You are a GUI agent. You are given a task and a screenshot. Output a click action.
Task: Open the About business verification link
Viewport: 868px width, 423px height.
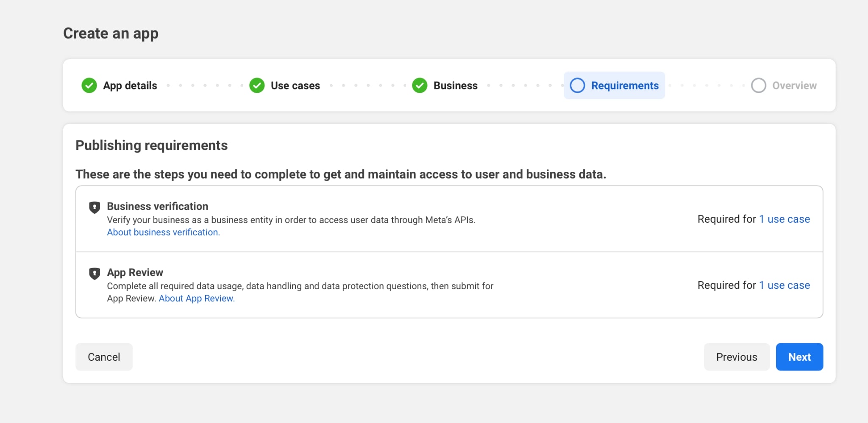coord(163,232)
